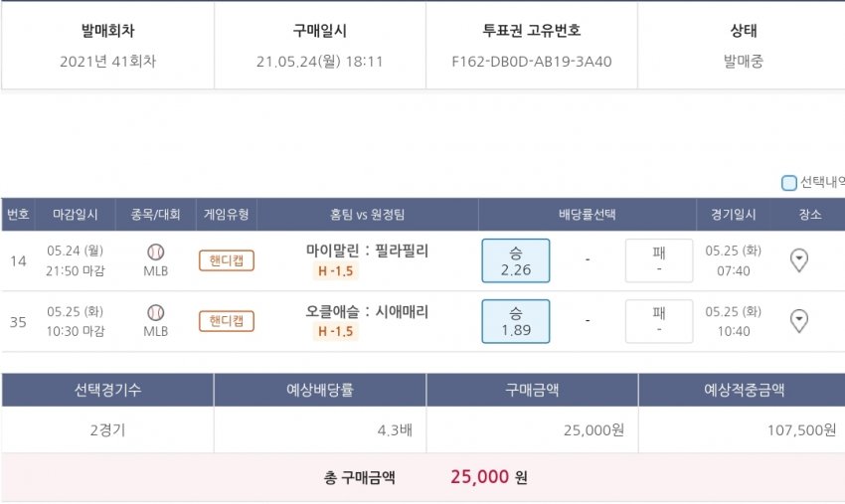Select 승 1.89 odds for 오클애슬 game

point(515,320)
